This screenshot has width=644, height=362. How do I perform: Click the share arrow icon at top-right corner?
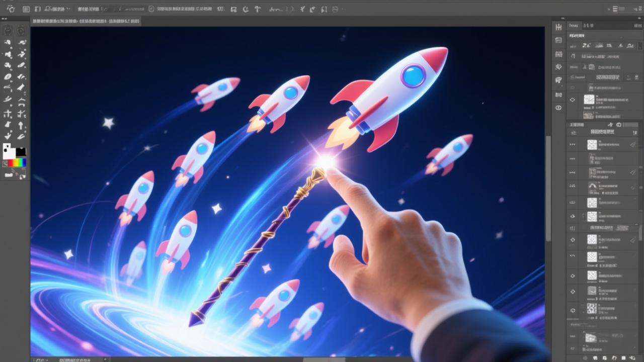[x=633, y=9]
